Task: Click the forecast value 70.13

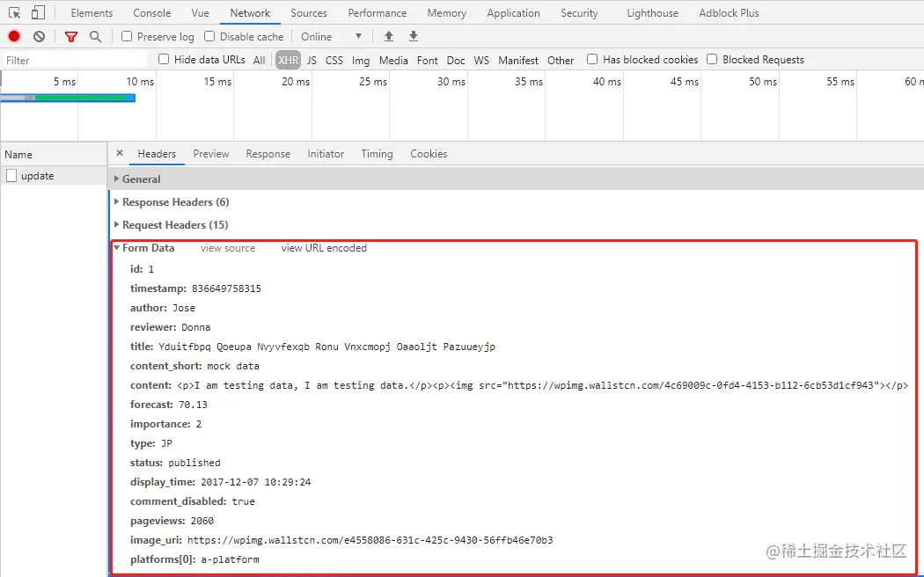Action: coord(193,405)
